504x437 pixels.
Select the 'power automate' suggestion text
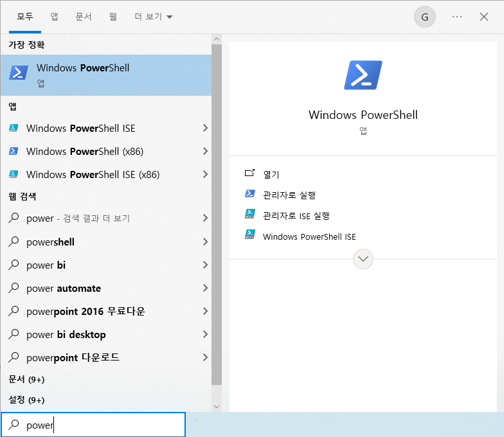(64, 288)
